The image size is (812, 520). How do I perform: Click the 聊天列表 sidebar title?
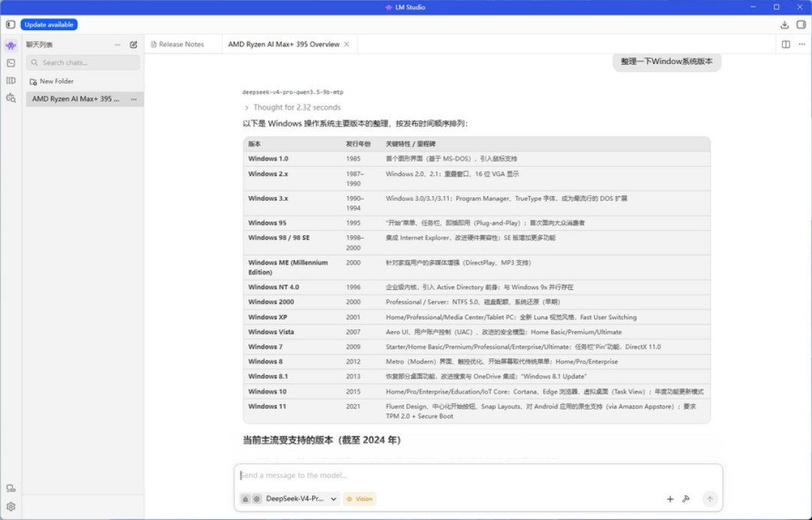(39, 45)
